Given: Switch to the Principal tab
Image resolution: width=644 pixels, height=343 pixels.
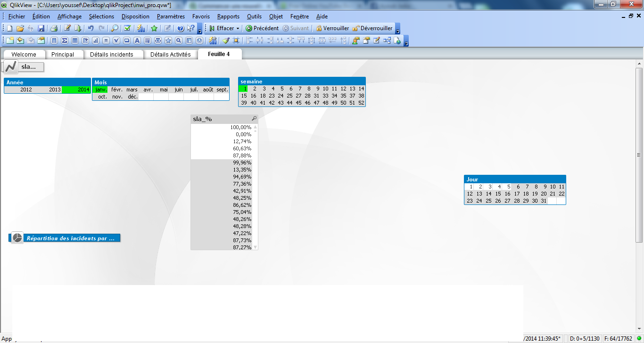Looking at the screenshot, I should [63, 54].
